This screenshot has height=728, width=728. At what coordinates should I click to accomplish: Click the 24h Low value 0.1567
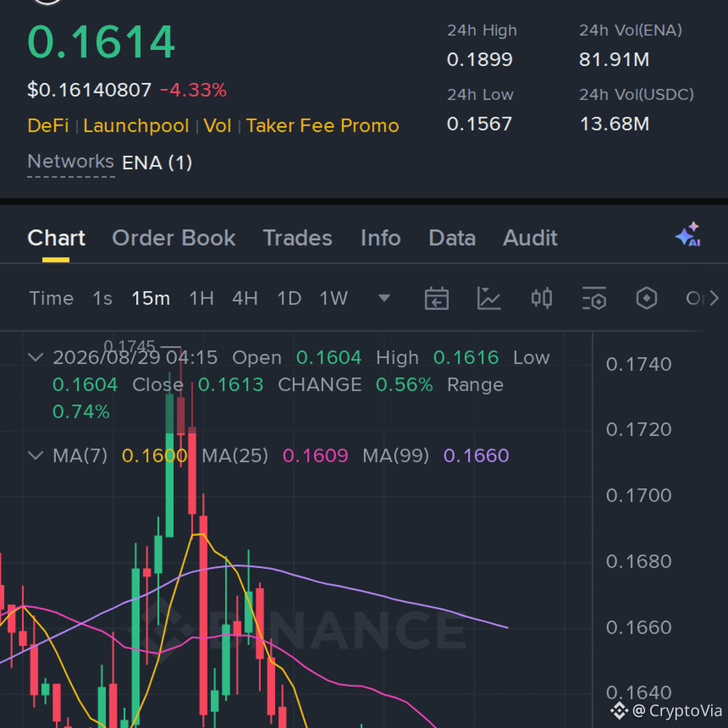pos(480,124)
